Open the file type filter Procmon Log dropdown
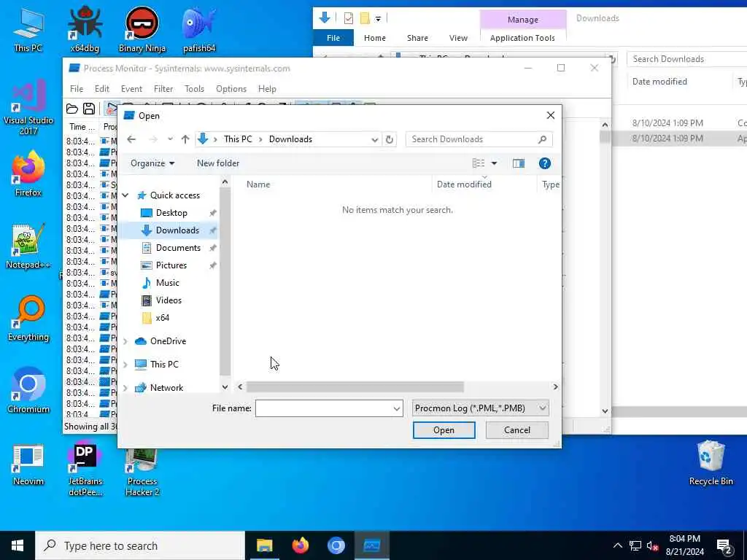The image size is (747, 560). [x=480, y=408]
